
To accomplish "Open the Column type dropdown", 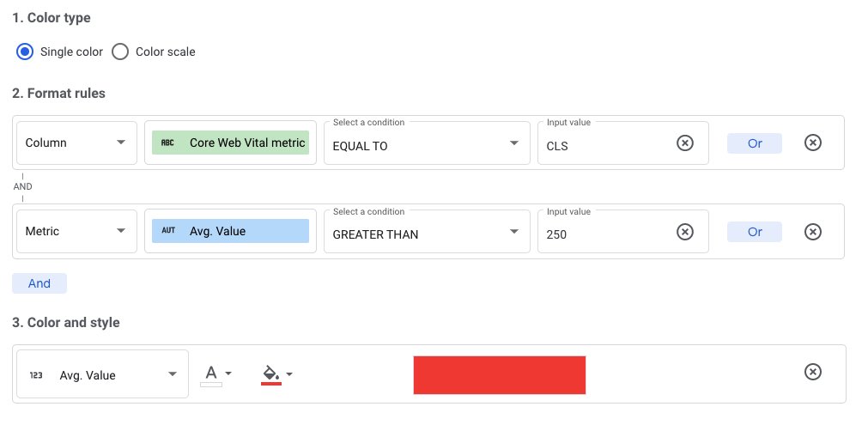I will pyautogui.click(x=76, y=143).
